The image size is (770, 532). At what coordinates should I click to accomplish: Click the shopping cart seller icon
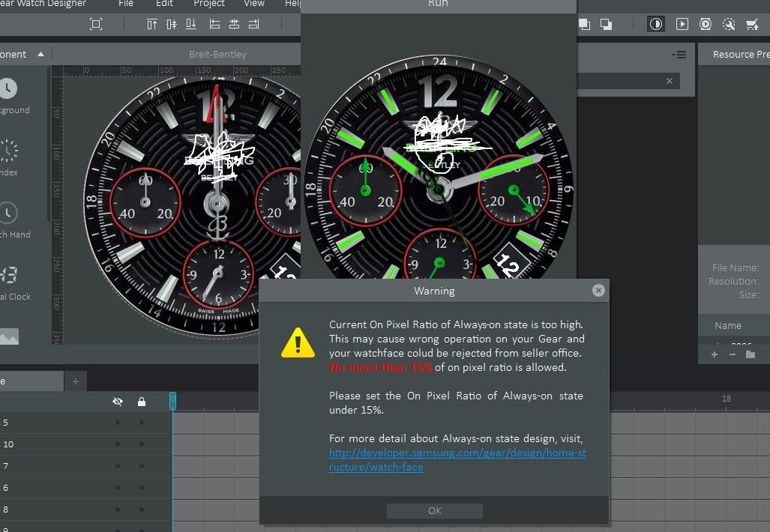[x=752, y=24]
